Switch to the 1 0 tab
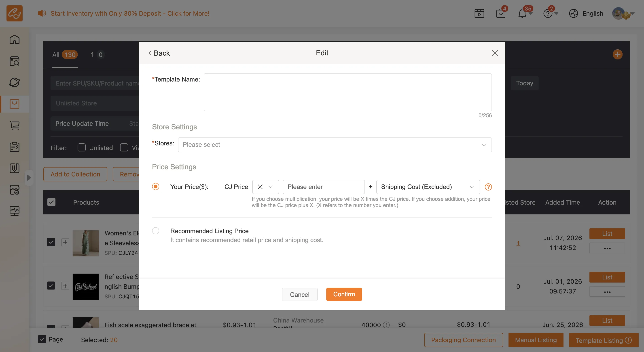 tap(97, 54)
